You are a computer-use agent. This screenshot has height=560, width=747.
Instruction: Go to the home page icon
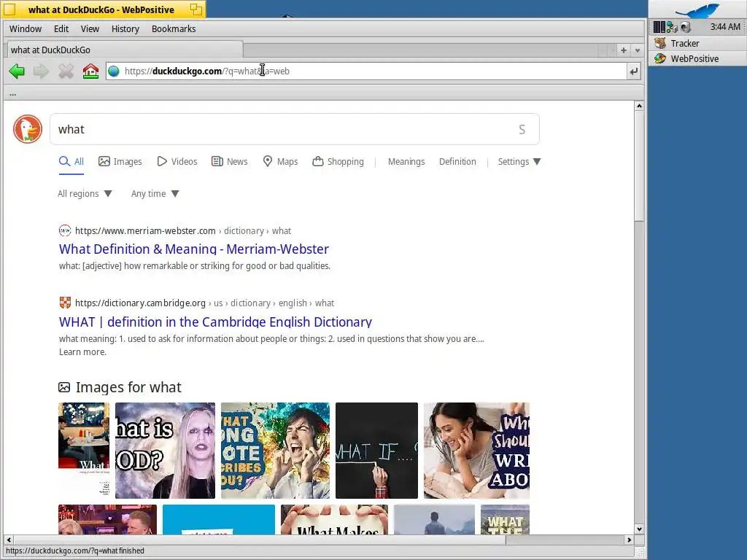(x=90, y=71)
